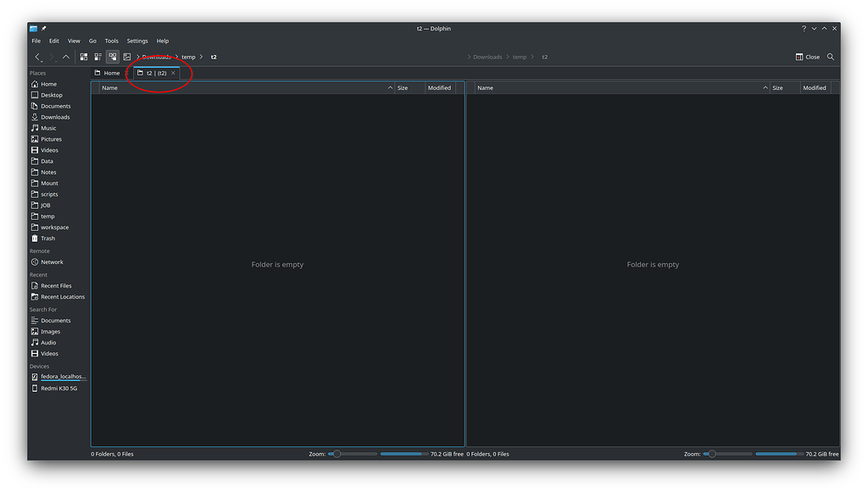Viewport: 868px width, 492px height.
Task: Close the split view with Close button
Action: tap(806, 57)
